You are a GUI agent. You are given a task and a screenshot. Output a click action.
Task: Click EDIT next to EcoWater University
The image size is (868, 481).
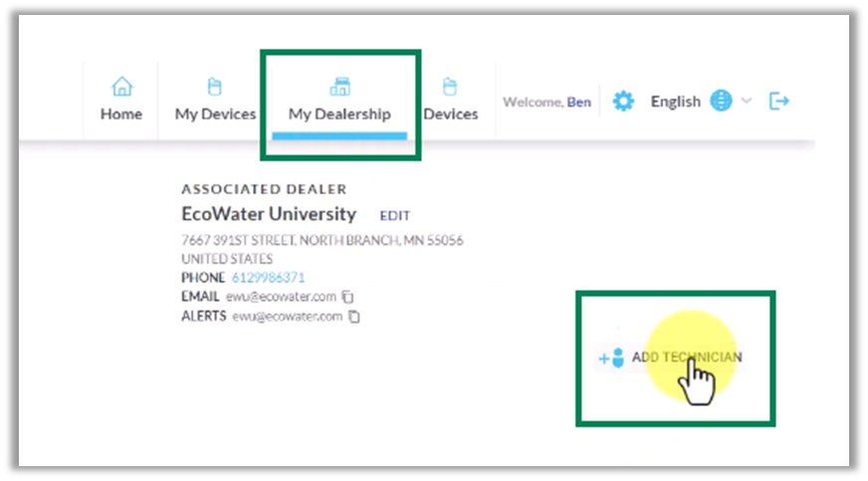(395, 215)
